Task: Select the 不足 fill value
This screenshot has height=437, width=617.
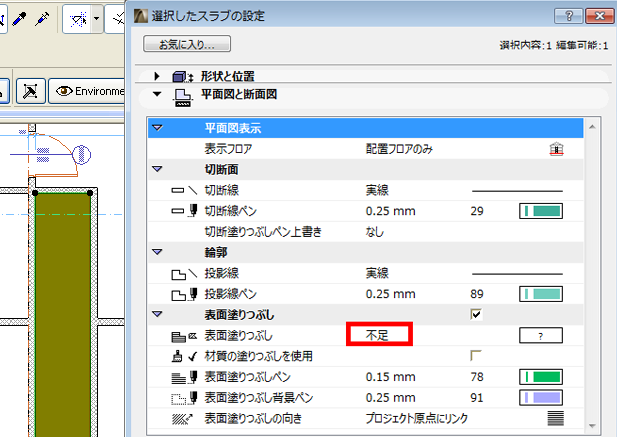Action: point(377,335)
